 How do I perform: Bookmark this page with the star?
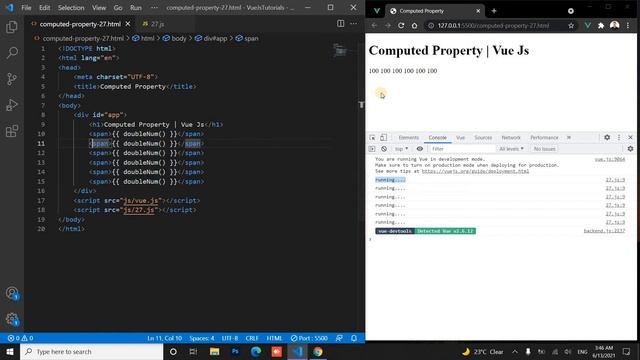[x=571, y=25]
